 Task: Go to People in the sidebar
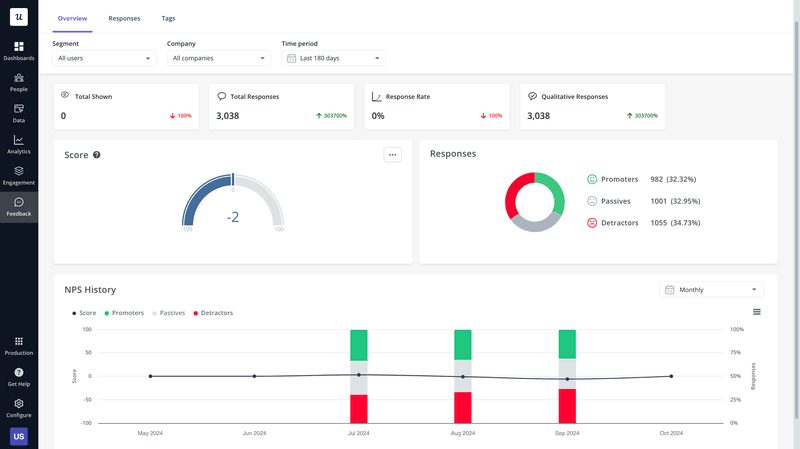pyautogui.click(x=18, y=81)
